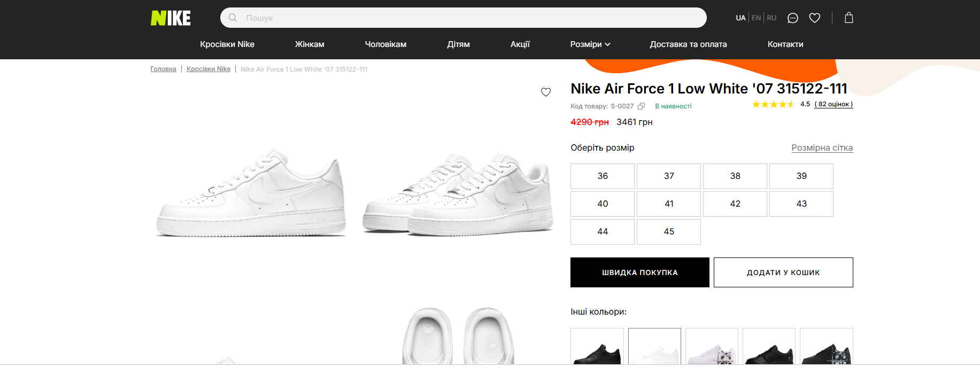Click the star rating icons
980x368 pixels.
773,104
